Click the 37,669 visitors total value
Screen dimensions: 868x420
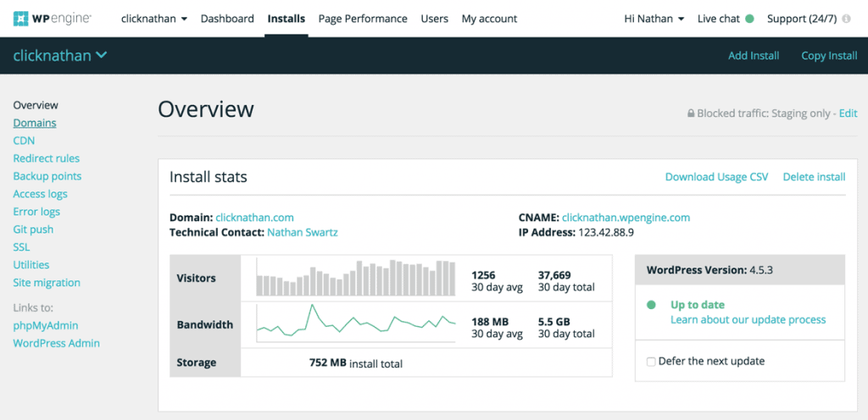point(554,275)
